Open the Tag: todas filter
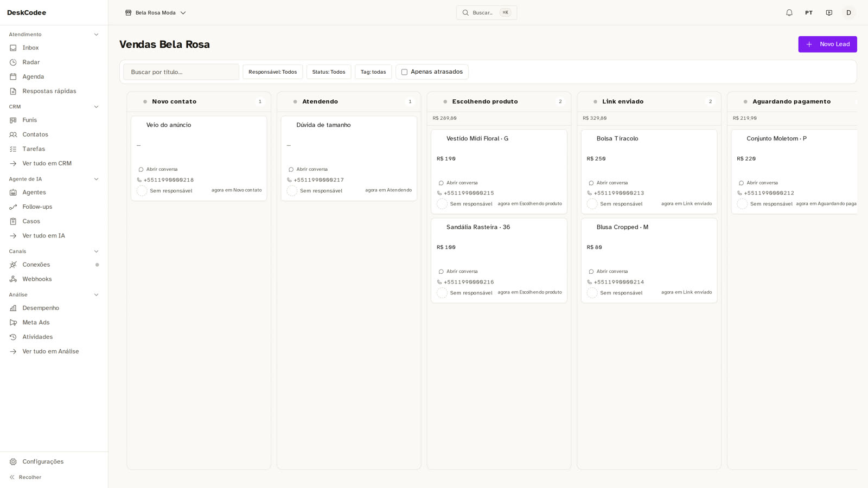The height and width of the screenshot is (488, 868). coord(373,72)
